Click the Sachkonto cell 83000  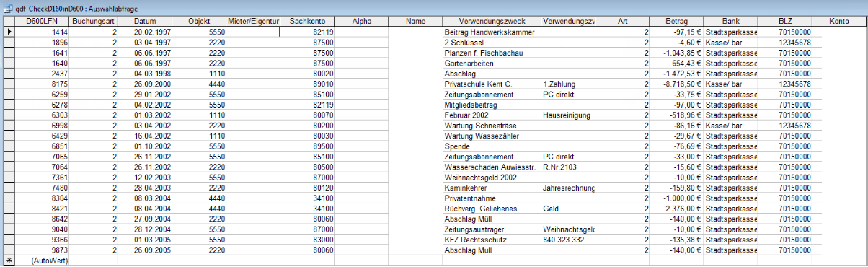(307, 239)
